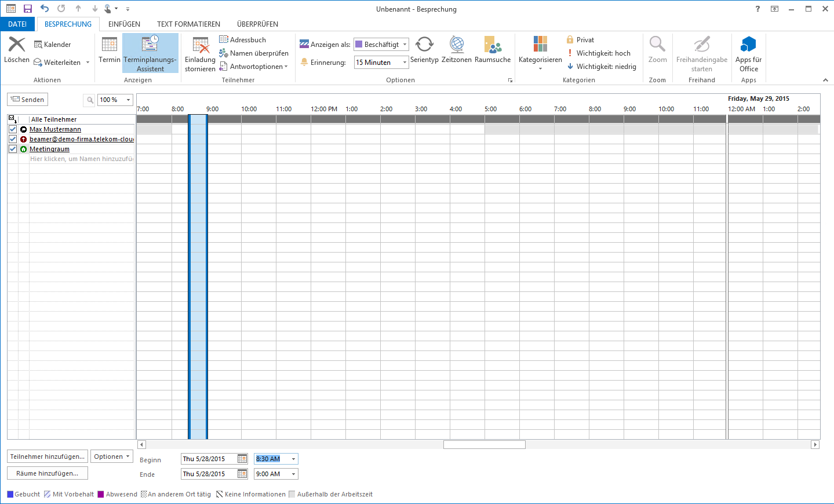Click the Senden button

(x=27, y=100)
